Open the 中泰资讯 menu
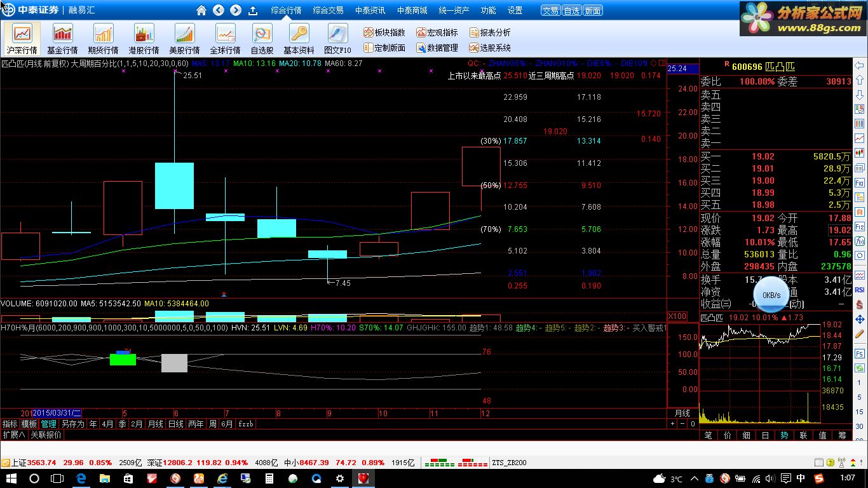This screenshot has height=488, width=868. pyautogui.click(x=370, y=10)
